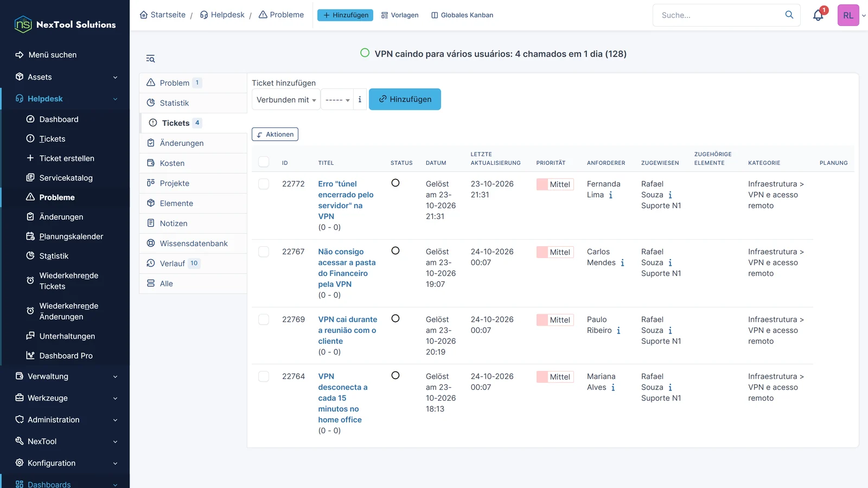Image resolution: width=868 pixels, height=488 pixels.
Task: Click the info icon next to Paulo Ribeiro
Action: 618,331
